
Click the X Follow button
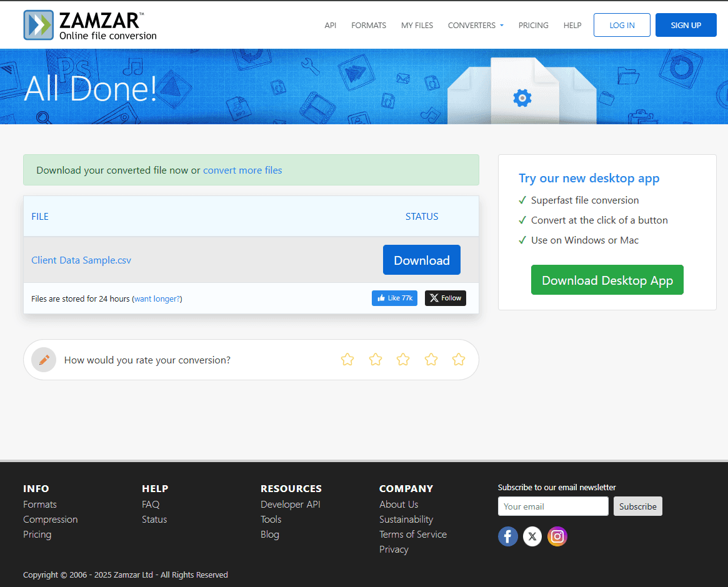pyautogui.click(x=446, y=298)
